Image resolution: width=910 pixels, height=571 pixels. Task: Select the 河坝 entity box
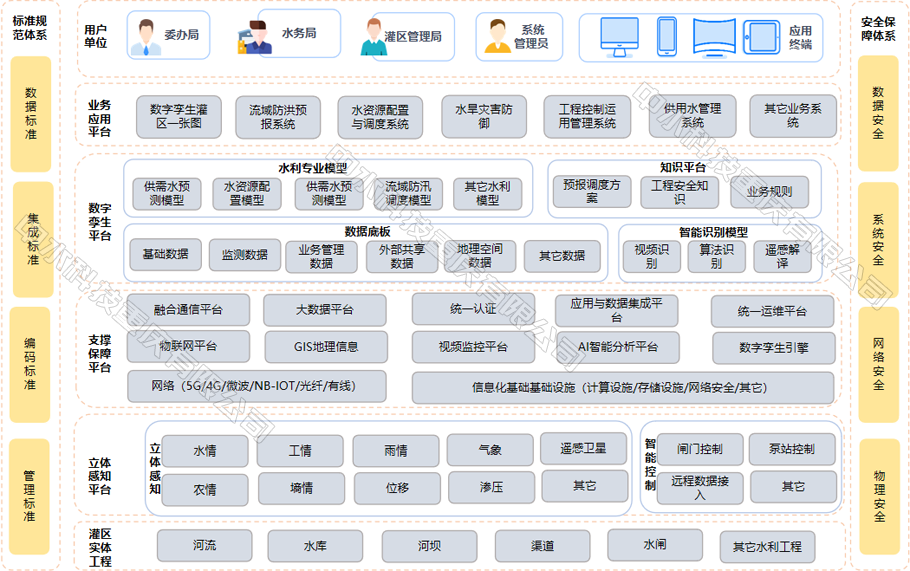click(429, 547)
